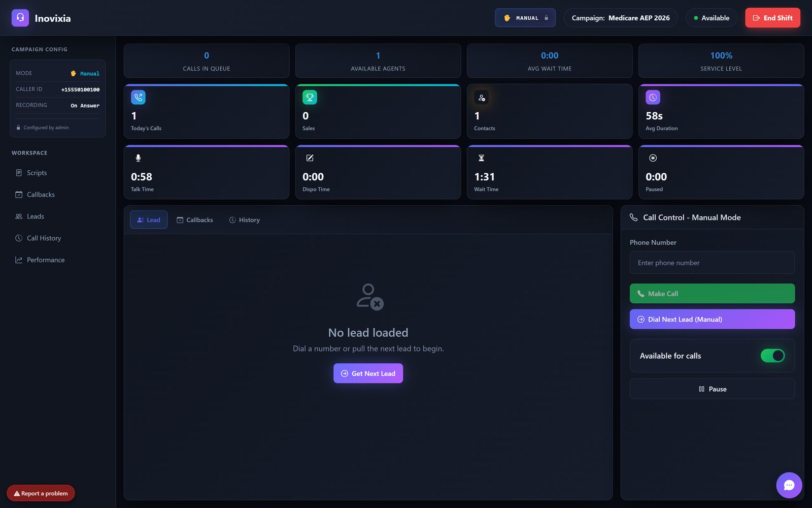Click the Dispo Time edit icon
Viewport: 812px width, 508px height.
pos(310,158)
